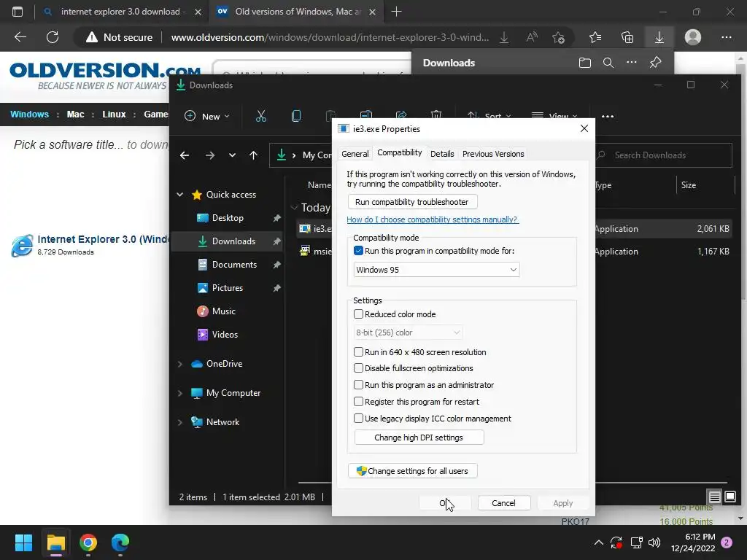Viewport: 747px width, 560px height.
Task: Copy selected file in File Explorer
Action: coord(296,116)
